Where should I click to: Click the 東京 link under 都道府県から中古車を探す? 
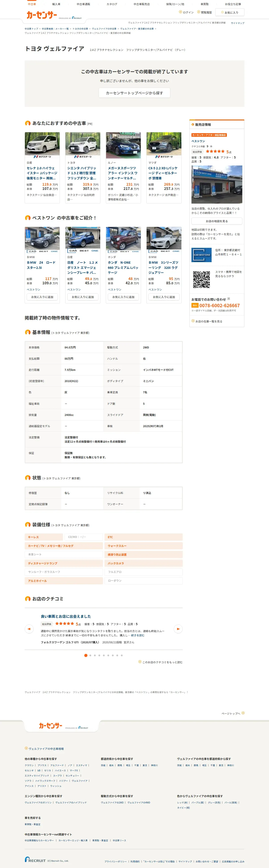[145, 765]
